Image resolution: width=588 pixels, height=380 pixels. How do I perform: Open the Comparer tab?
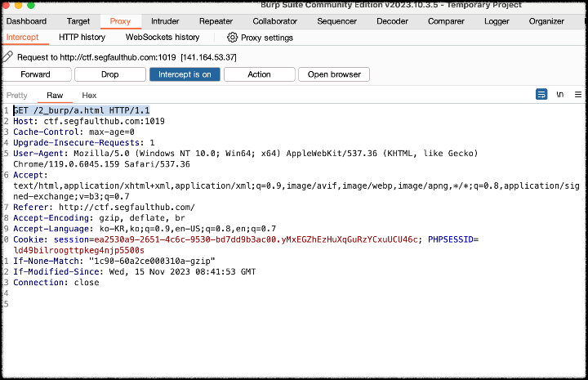click(x=446, y=21)
